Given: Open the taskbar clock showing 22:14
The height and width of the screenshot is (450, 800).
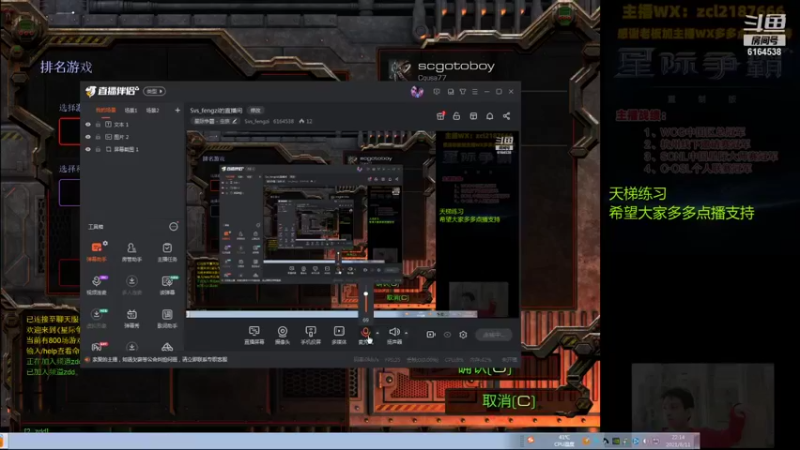Looking at the screenshot, I should pyautogui.click(x=679, y=441).
